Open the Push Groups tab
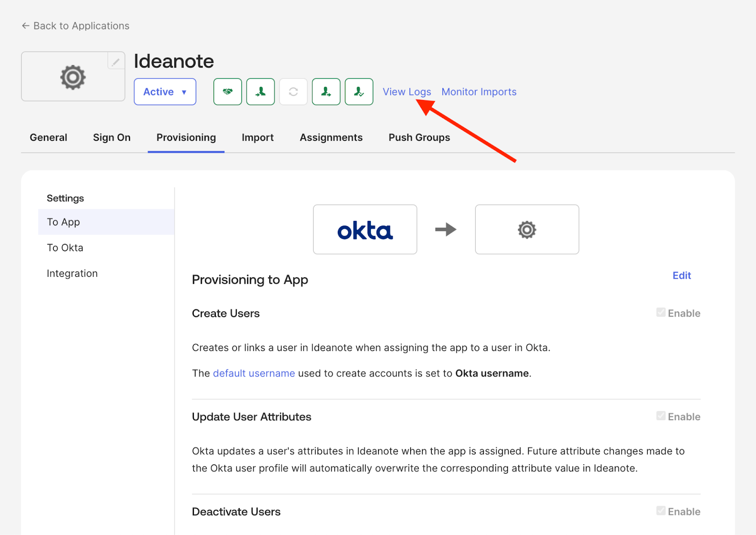This screenshot has height=535, width=756. pos(419,137)
